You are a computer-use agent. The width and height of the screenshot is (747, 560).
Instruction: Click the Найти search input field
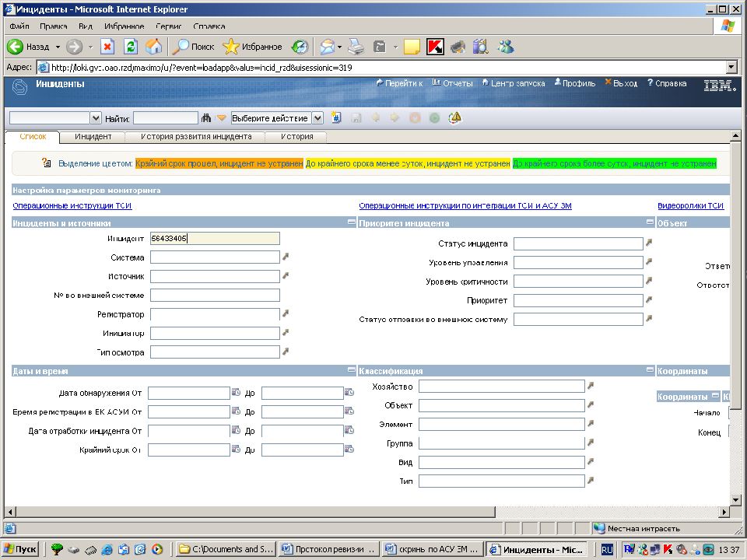point(165,117)
